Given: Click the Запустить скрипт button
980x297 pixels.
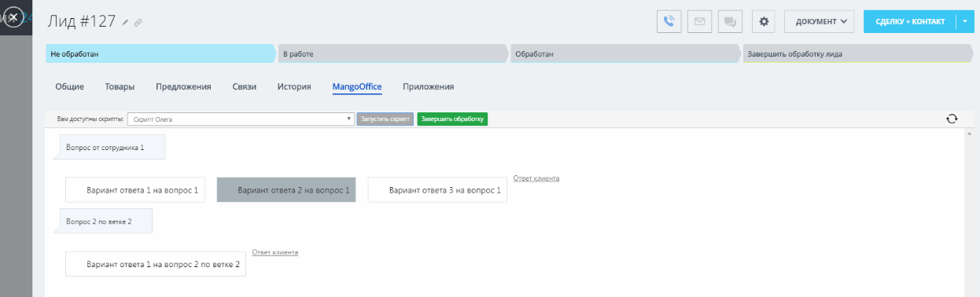Looking at the screenshot, I should (x=385, y=119).
